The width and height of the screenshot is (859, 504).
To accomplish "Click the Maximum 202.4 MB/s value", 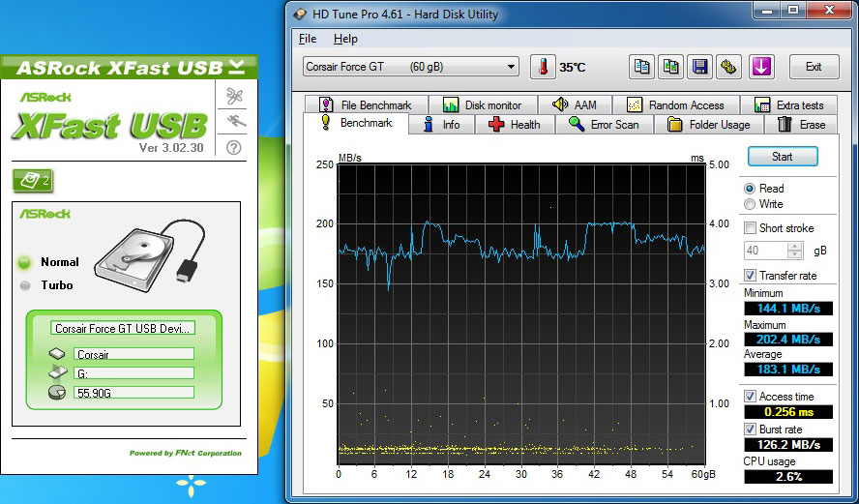I will 788,340.
